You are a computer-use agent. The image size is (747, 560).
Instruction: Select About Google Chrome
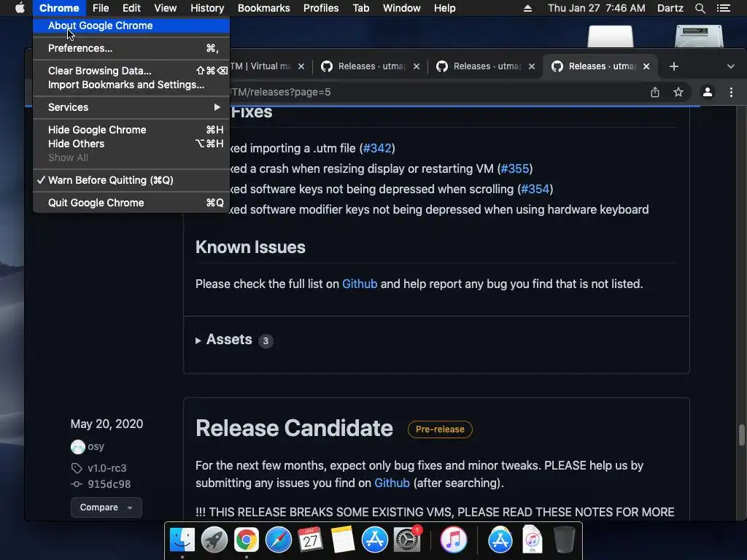131,26
